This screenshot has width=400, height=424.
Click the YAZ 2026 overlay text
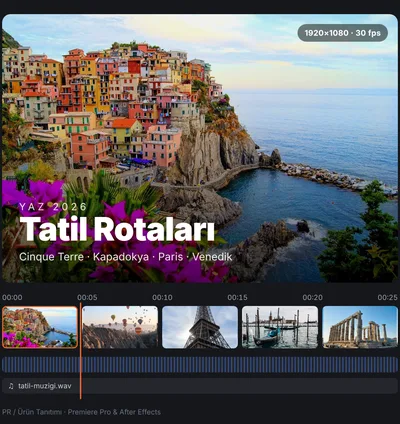click(53, 207)
